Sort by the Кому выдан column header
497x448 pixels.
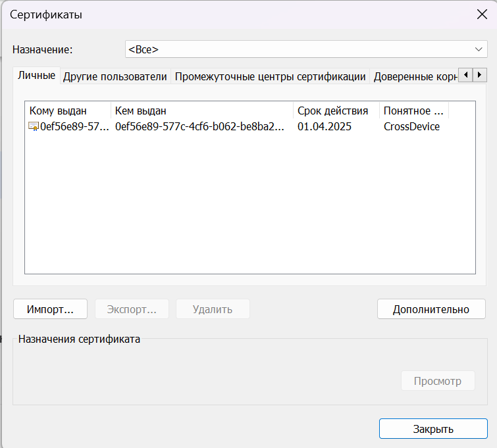pos(67,111)
